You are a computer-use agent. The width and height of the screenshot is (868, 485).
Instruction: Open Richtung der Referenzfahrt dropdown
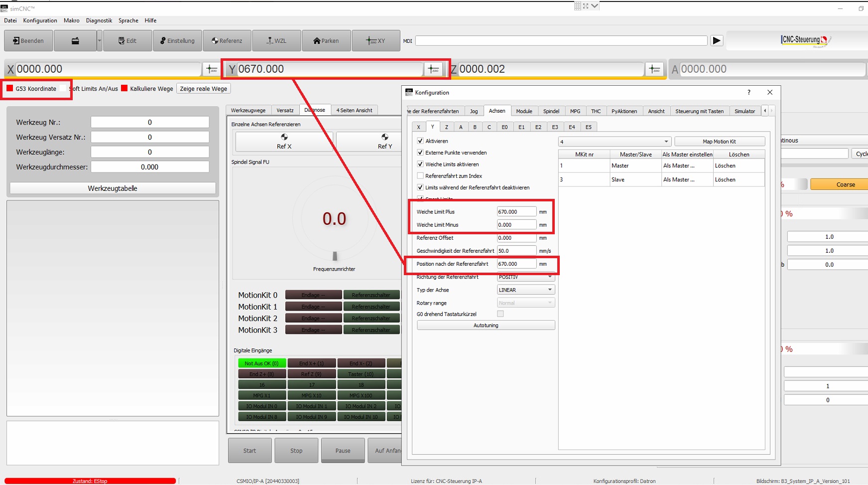click(525, 277)
